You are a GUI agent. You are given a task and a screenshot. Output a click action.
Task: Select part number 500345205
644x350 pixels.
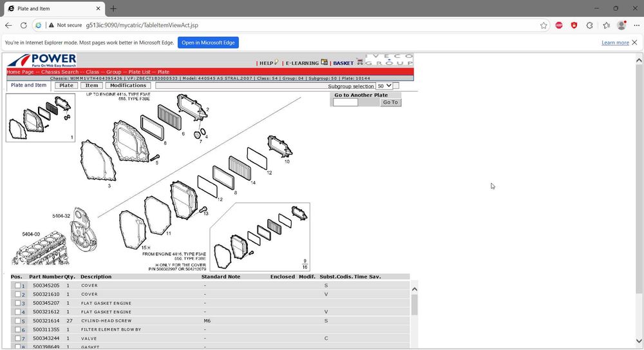pyautogui.click(x=46, y=286)
